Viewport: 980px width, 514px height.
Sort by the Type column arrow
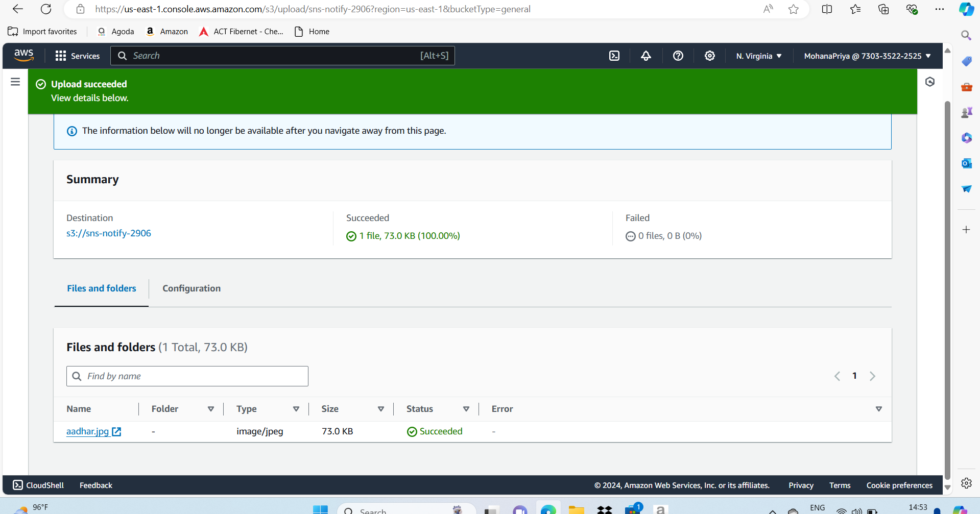[x=296, y=409]
